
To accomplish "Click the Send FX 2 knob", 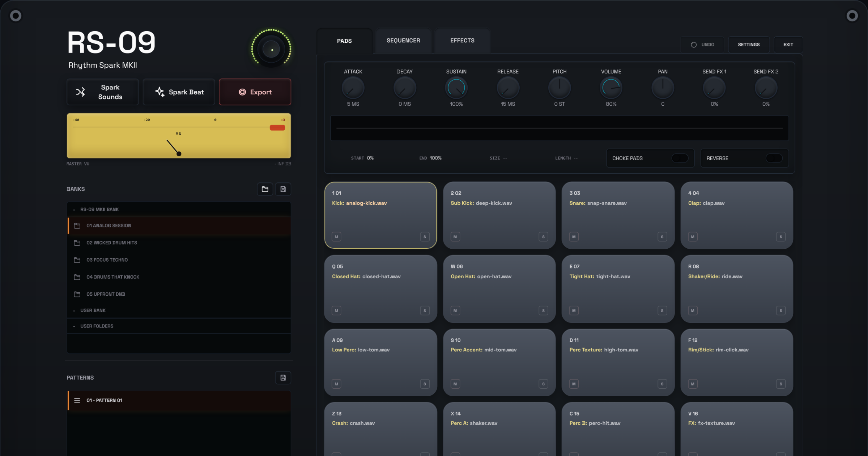I will [766, 88].
